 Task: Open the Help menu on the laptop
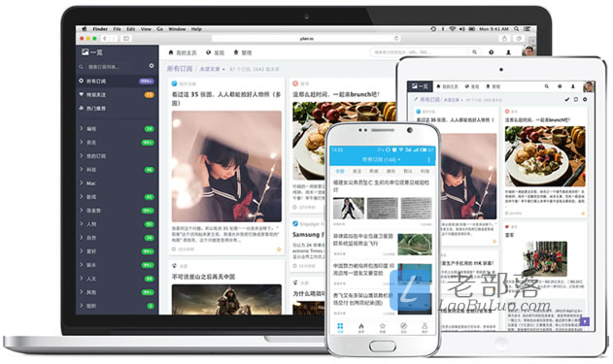coord(196,29)
